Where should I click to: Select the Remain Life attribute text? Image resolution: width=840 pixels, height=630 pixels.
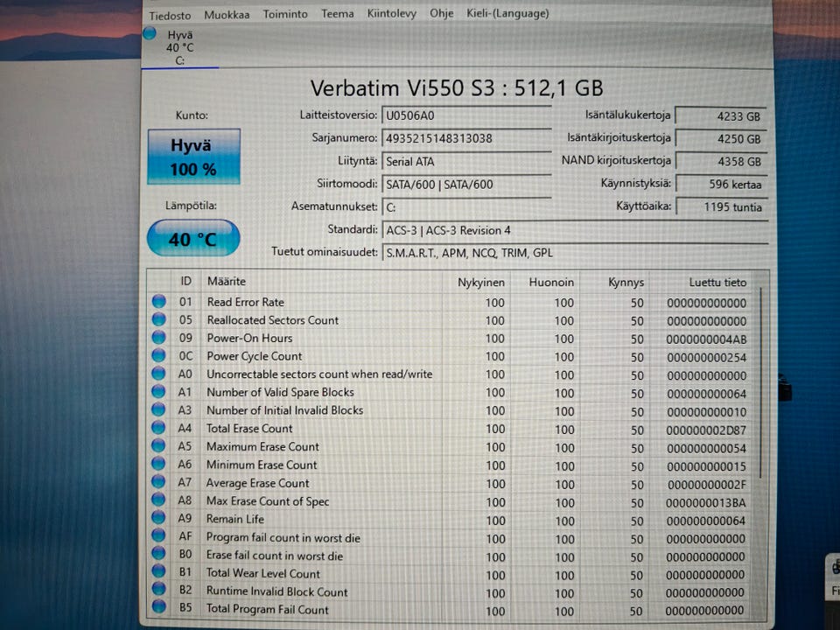click(235, 519)
